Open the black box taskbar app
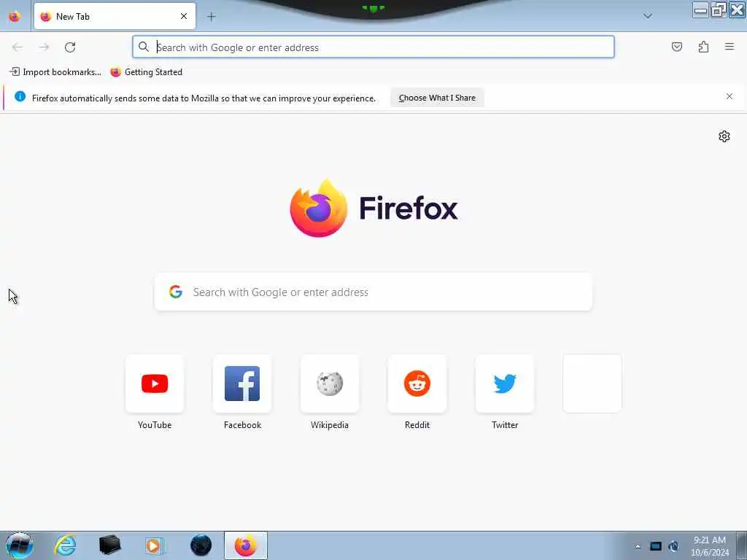 pos(109,545)
